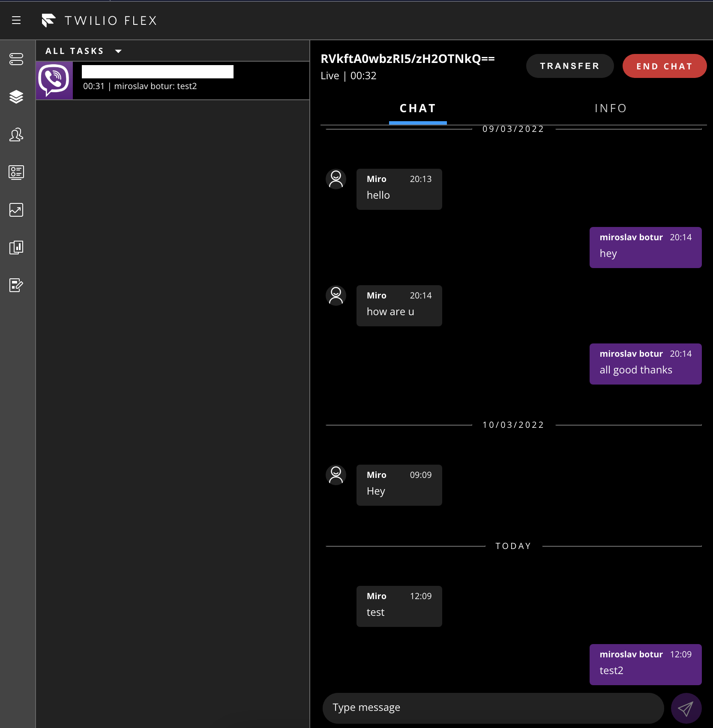Viewport: 713px width, 728px height.
Task: Click the chat title RVkftA0wbzRI5/zH2OTNkQ==
Action: point(407,59)
